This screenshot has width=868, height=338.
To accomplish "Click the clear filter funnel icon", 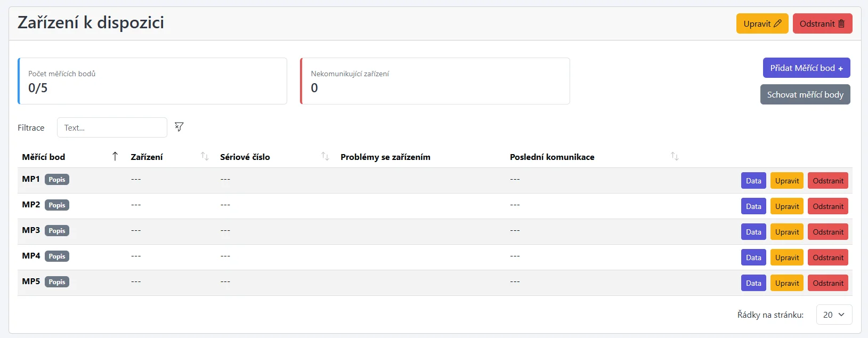I will pyautogui.click(x=179, y=127).
